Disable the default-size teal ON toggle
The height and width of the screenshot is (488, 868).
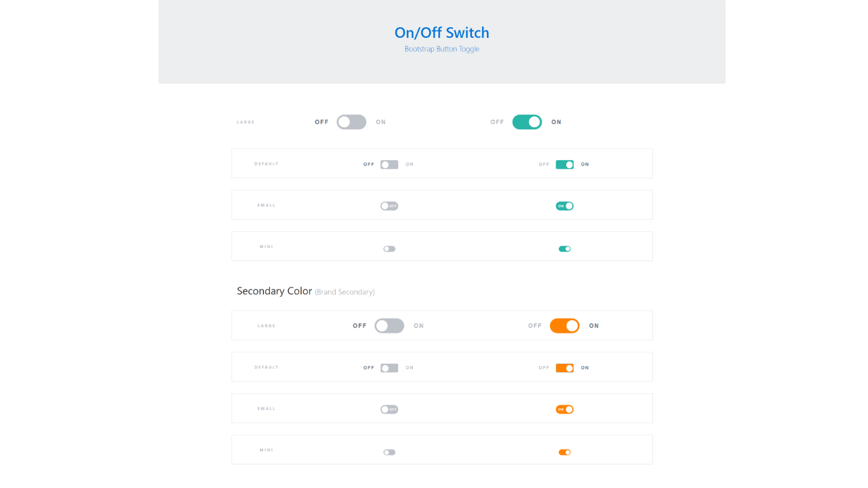564,164
